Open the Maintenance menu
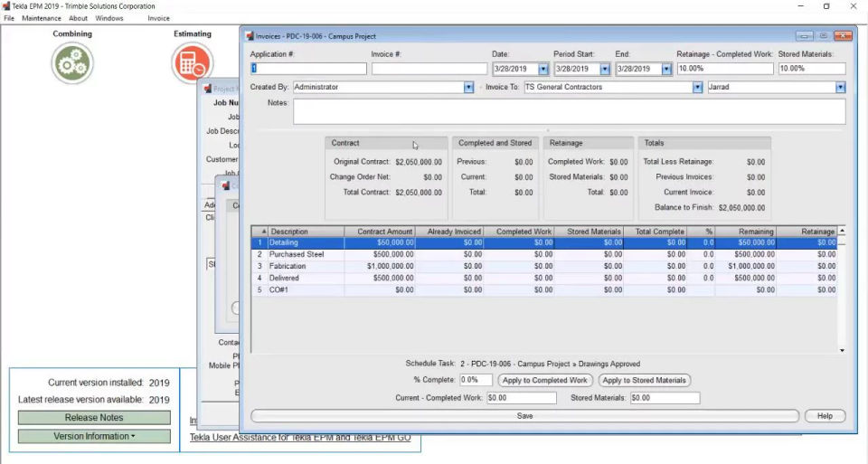This screenshot has width=868, height=464. pos(42,18)
